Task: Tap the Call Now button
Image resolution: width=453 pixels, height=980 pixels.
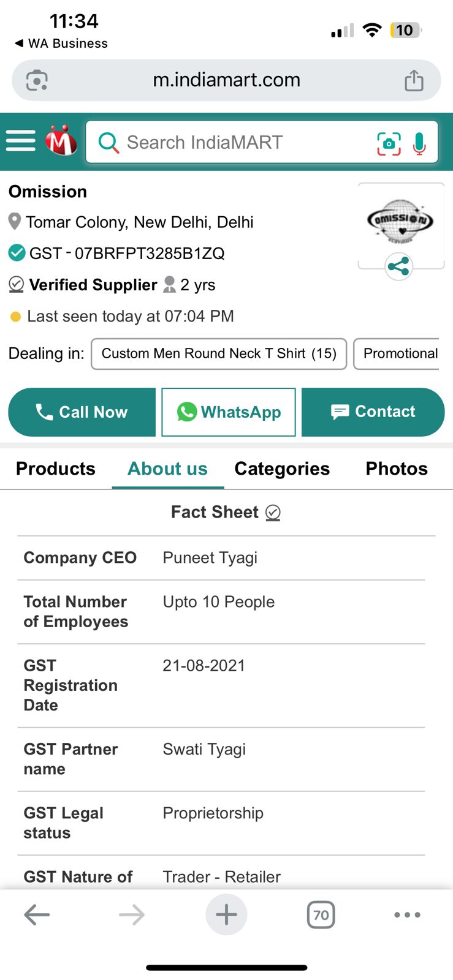Action: click(82, 412)
